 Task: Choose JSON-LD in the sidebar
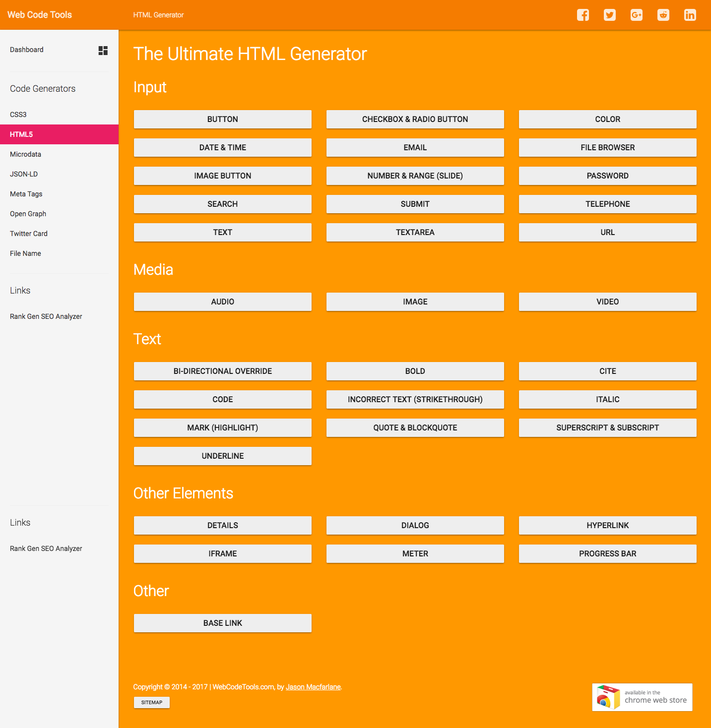tap(59, 174)
